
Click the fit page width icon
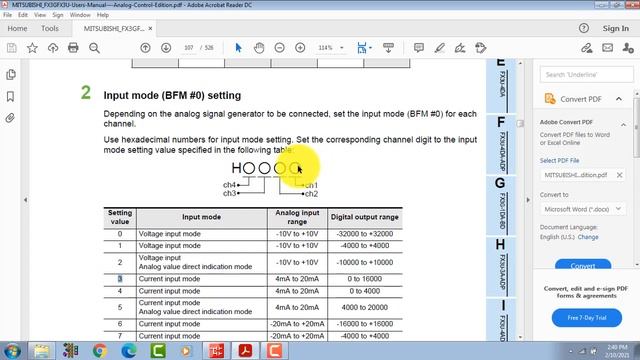tap(362, 48)
